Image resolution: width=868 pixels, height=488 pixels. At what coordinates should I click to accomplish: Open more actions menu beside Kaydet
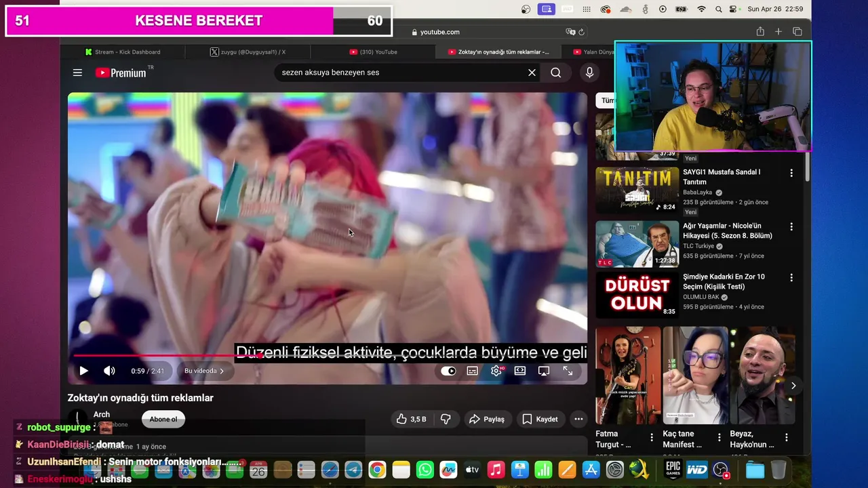578,419
